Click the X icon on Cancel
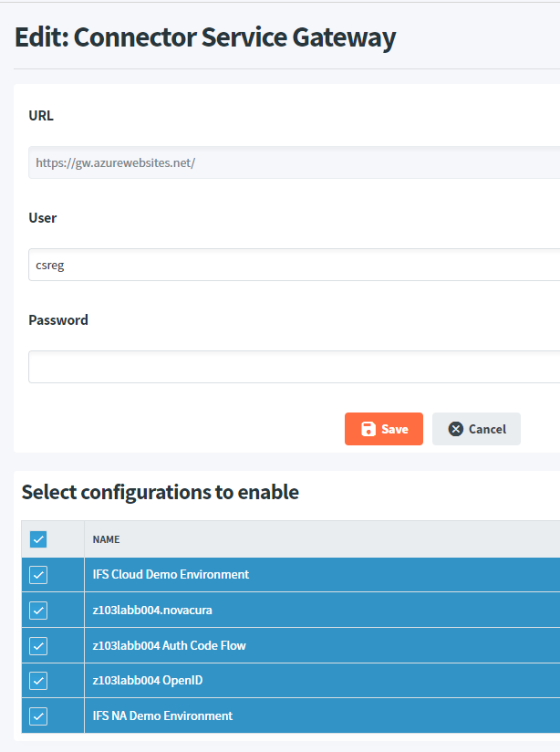 pos(456,429)
